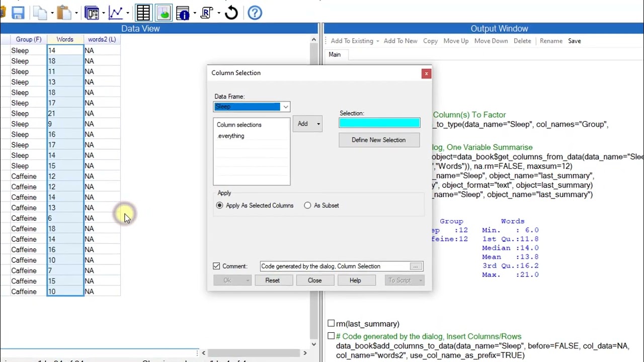644x362 pixels.
Task: Open Add To Existing dropdown in Output Window
Action: click(x=355, y=41)
